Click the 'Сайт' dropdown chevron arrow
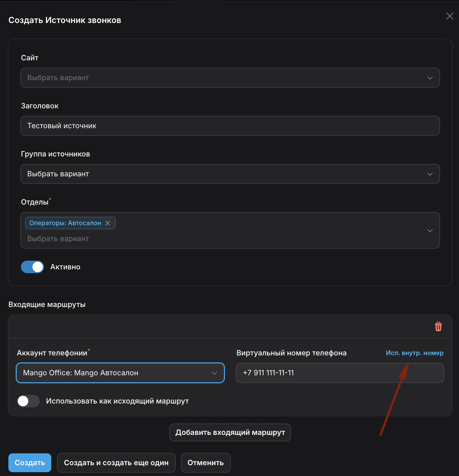The width and height of the screenshot is (459, 476). [x=430, y=78]
